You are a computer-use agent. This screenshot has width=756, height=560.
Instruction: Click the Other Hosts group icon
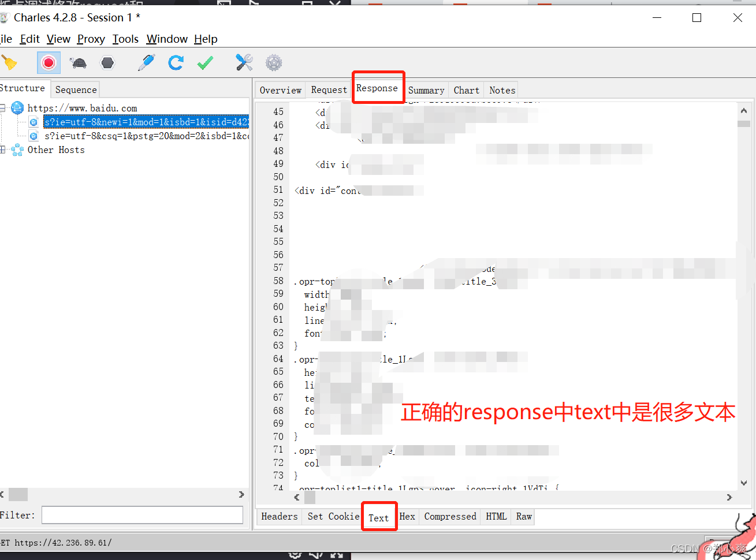(x=17, y=150)
